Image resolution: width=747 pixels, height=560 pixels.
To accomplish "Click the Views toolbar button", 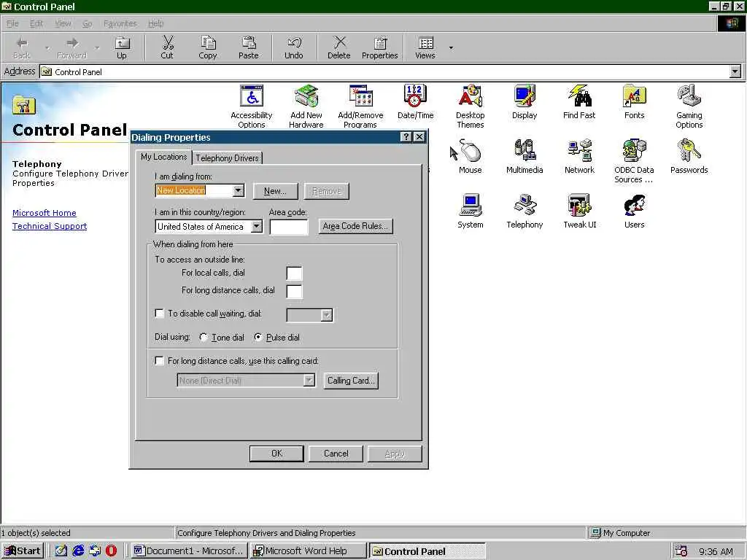I will pos(425,47).
